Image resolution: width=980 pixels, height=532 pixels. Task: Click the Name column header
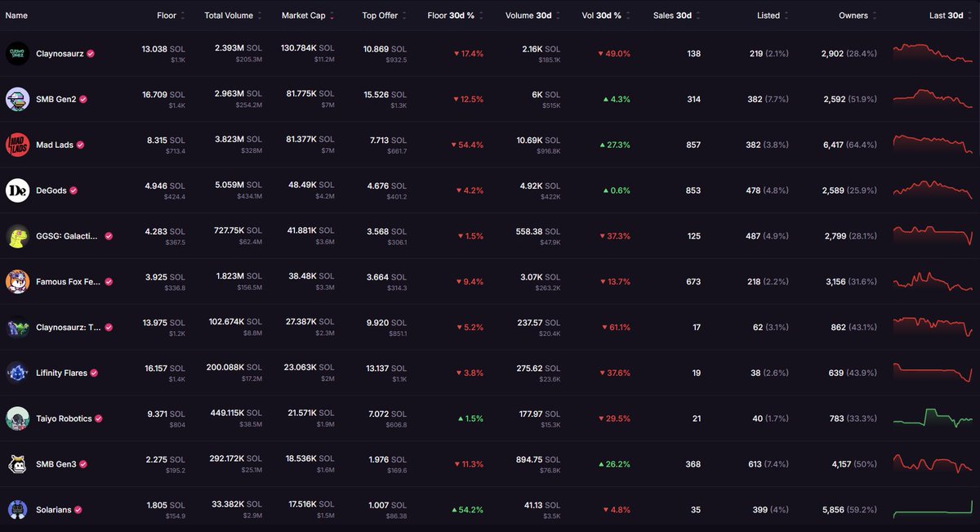click(16, 16)
